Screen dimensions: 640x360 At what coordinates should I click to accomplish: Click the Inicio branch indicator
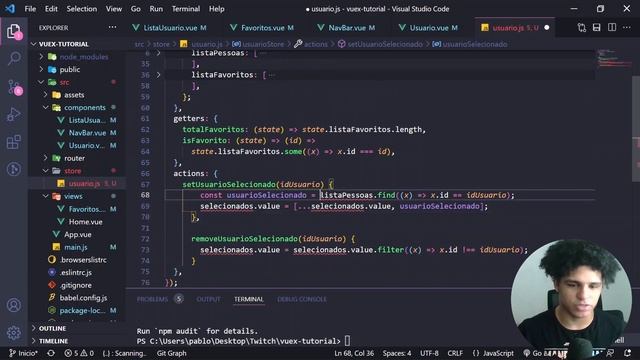(x=23, y=353)
